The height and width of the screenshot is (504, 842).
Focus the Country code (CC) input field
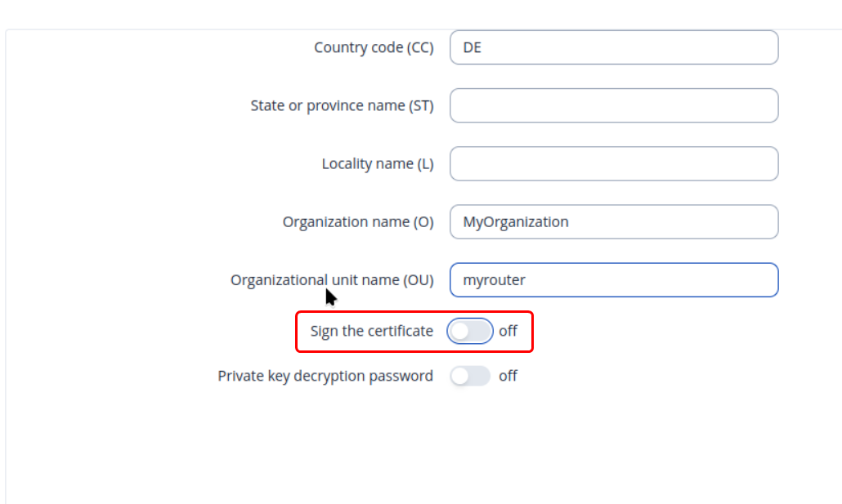(613, 47)
